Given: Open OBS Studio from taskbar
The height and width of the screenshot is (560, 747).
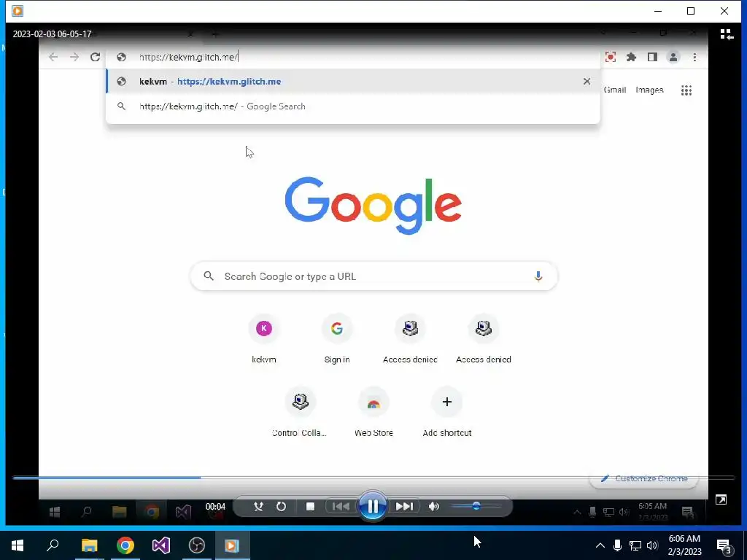Looking at the screenshot, I should [197, 545].
